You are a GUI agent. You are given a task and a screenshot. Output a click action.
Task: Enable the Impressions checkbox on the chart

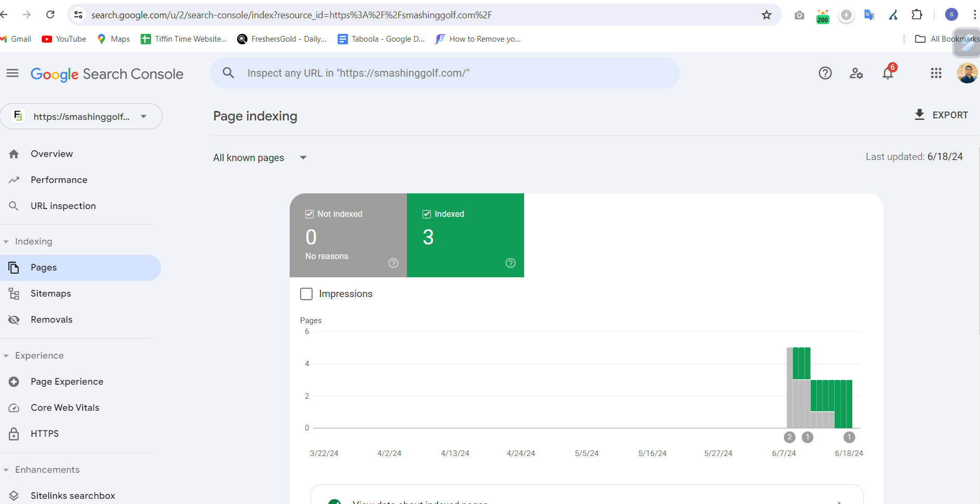click(x=306, y=293)
